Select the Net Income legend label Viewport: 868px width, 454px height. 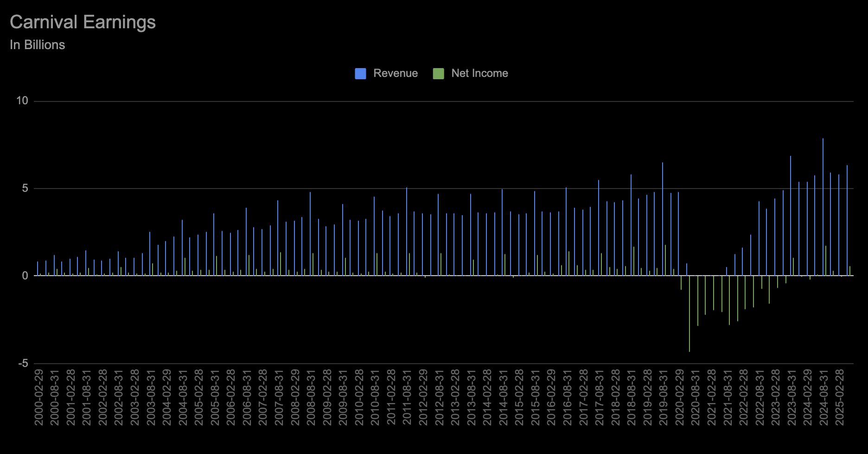(479, 73)
